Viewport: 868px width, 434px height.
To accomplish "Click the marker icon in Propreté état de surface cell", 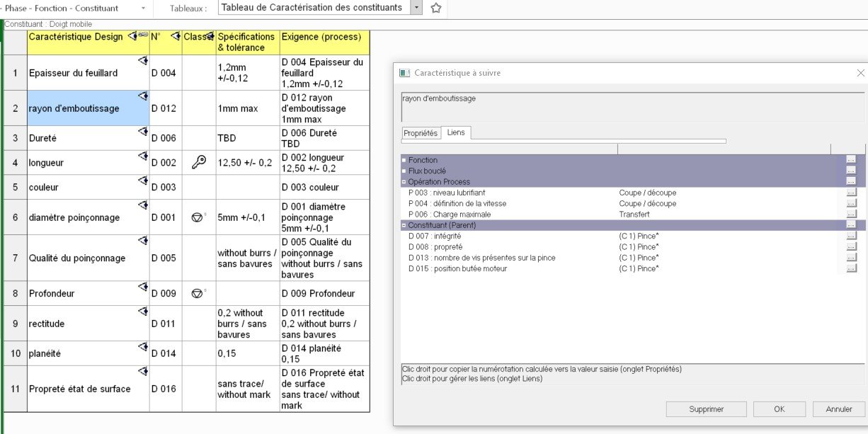I will pyautogui.click(x=143, y=370).
